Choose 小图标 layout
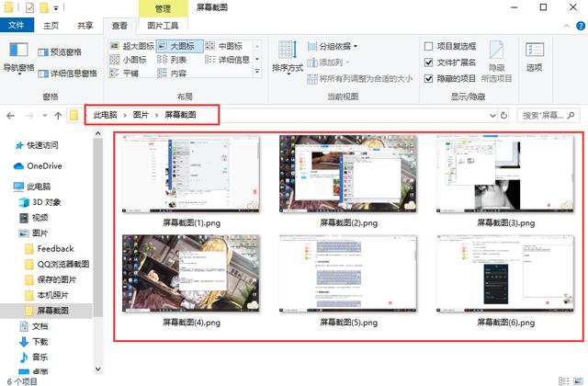Viewport: 588px width, 386px height. 129,60
